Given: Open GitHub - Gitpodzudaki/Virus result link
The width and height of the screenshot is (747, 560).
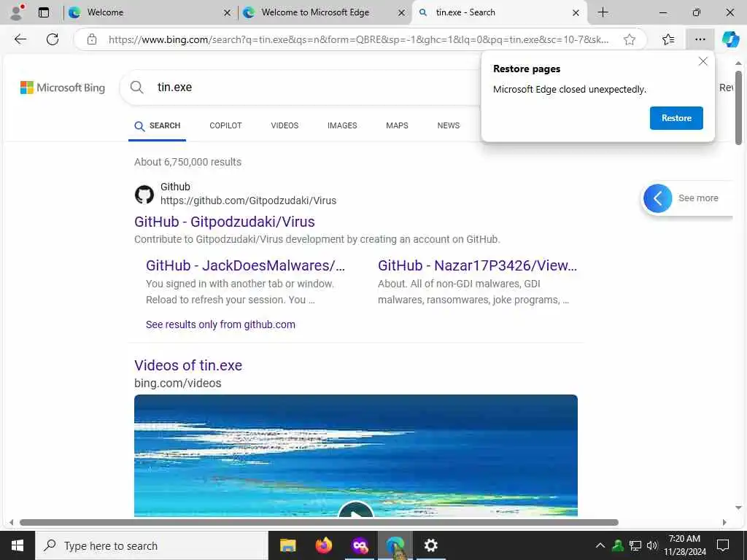Looking at the screenshot, I should [225, 222].
